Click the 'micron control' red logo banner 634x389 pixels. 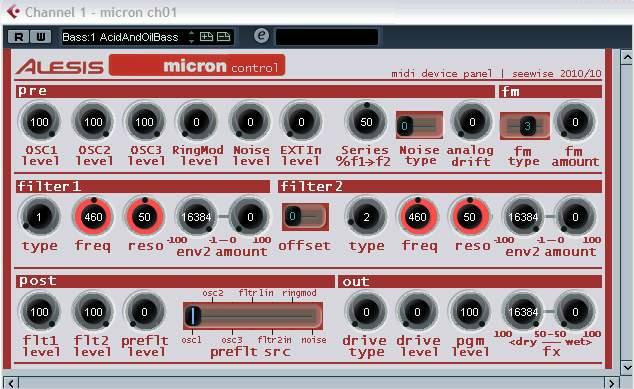[197, 65]
